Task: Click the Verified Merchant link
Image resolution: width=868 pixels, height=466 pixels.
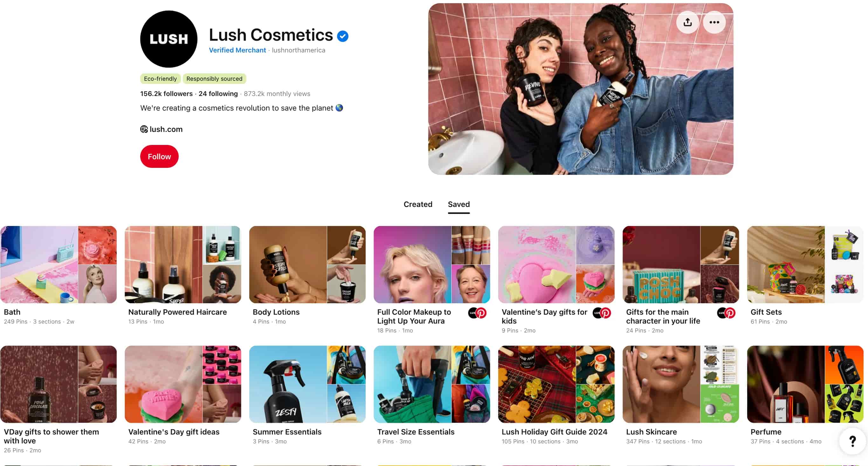Action: tap(237, 50)
